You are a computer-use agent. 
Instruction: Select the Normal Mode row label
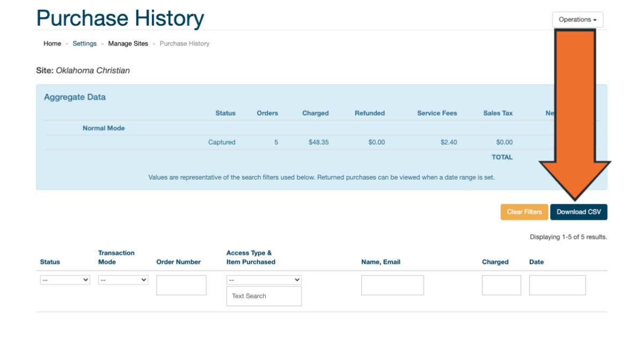coord(103,128)
